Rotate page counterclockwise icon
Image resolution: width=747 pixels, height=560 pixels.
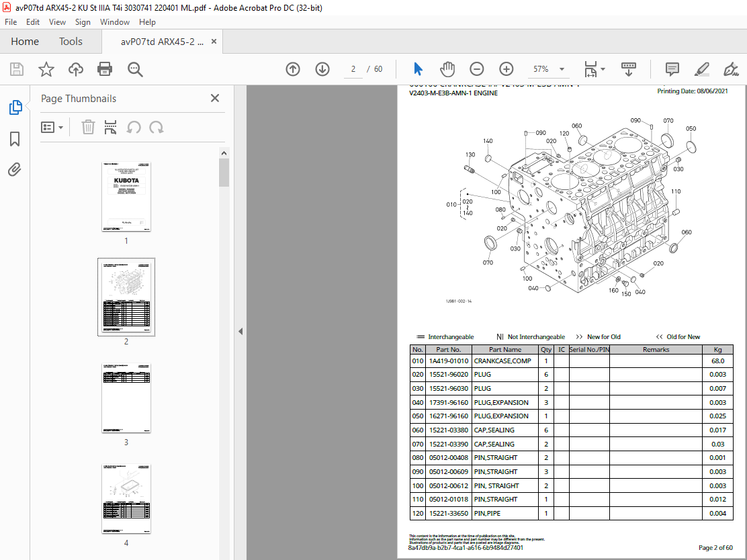[134, 127]
